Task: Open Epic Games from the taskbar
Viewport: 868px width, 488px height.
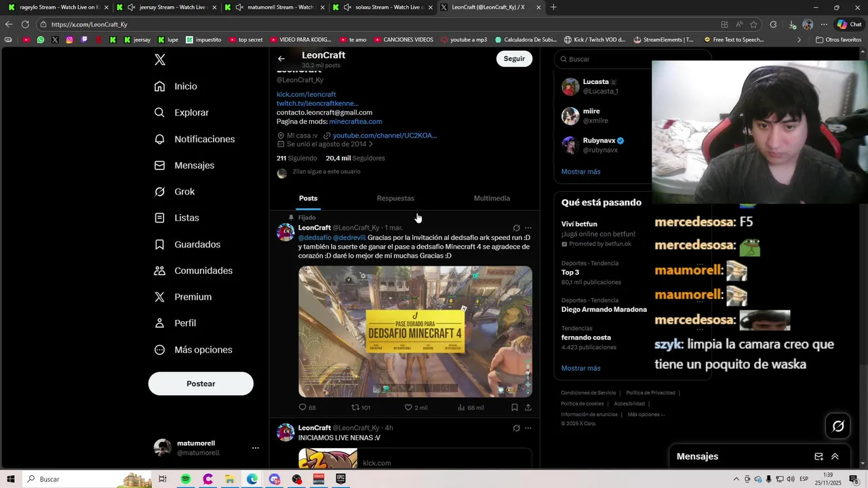Action: tap(340, 479)
